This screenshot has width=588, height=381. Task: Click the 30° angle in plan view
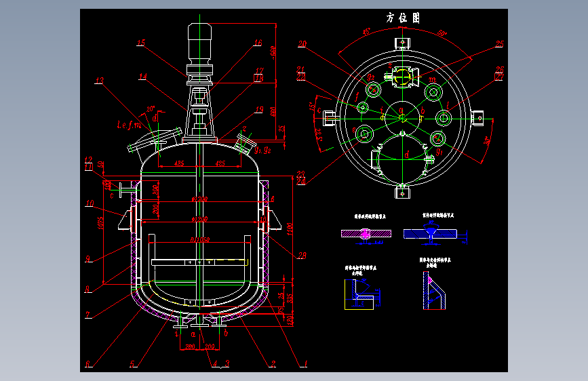(x=487, y=141)
